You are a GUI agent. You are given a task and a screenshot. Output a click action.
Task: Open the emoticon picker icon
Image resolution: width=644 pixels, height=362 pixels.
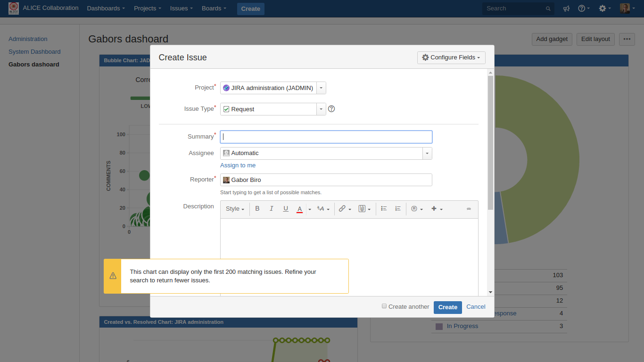coord(414,209)
